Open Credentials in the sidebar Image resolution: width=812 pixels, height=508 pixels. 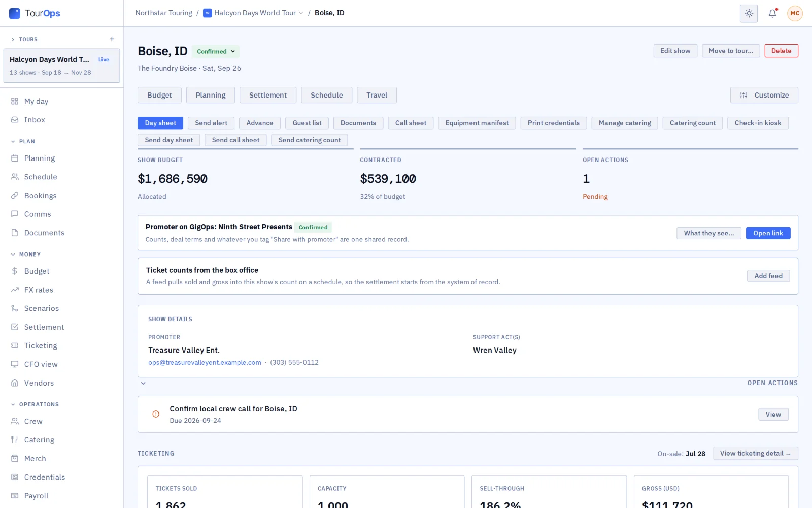[x=61, y=477]
